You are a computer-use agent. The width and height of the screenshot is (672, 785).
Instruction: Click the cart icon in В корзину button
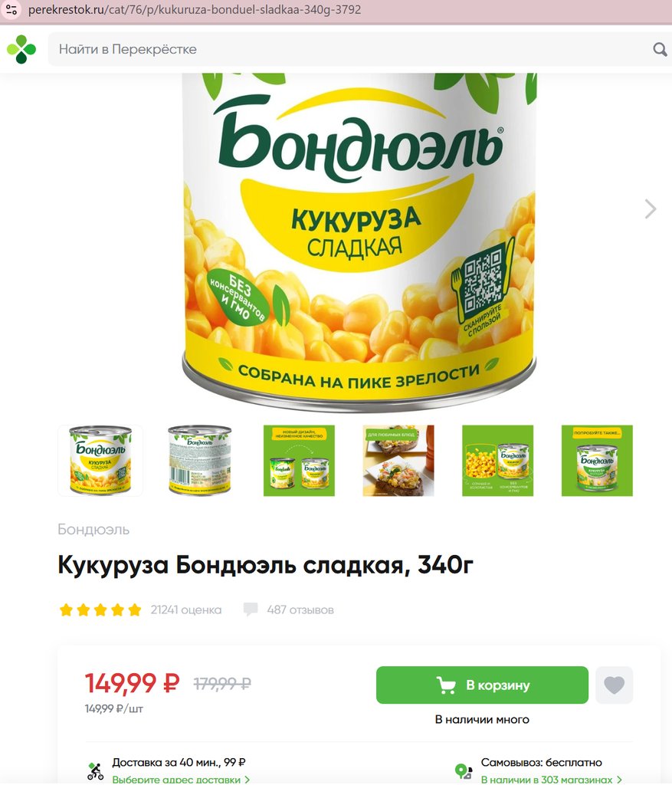446,685
